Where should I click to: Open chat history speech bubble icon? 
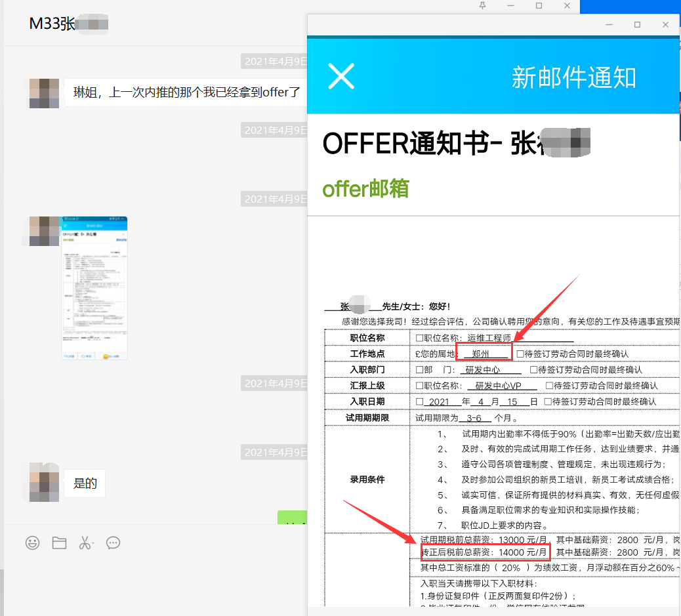pos(113,543)
